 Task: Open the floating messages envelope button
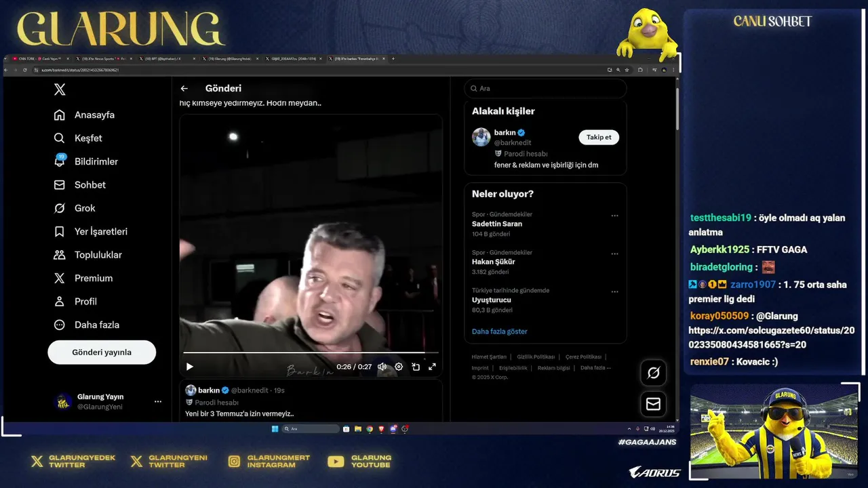[x=654, y=404]
